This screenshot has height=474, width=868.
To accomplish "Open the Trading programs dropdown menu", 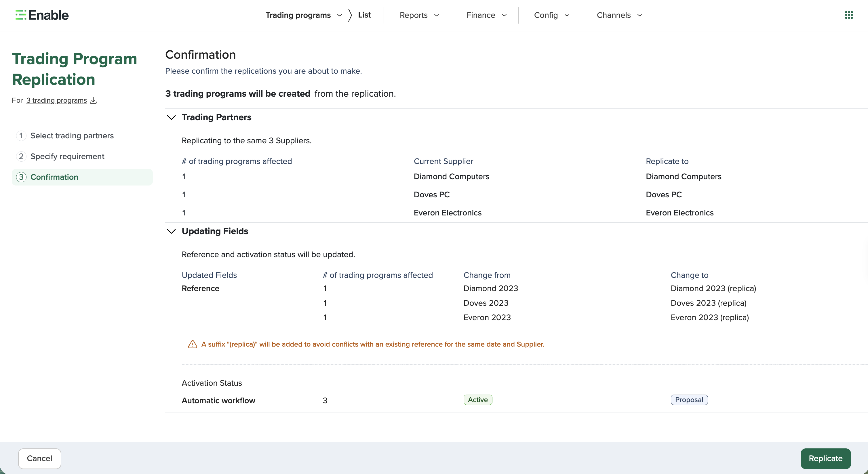I will point(304,15).
